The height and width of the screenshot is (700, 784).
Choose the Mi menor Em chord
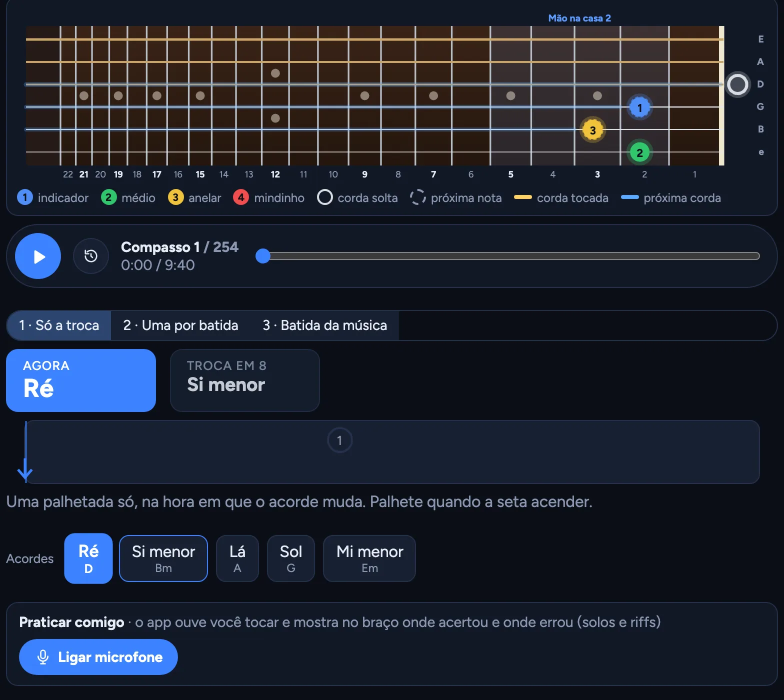point(369,558)
